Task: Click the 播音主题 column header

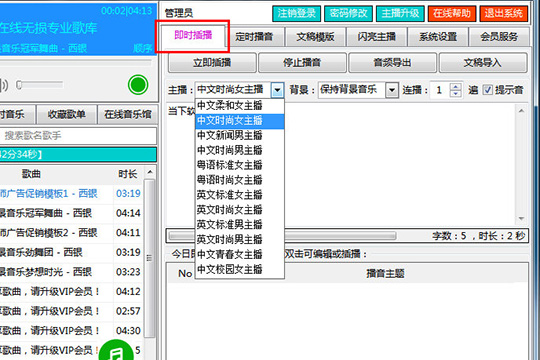Action: [x=385, y=274]
